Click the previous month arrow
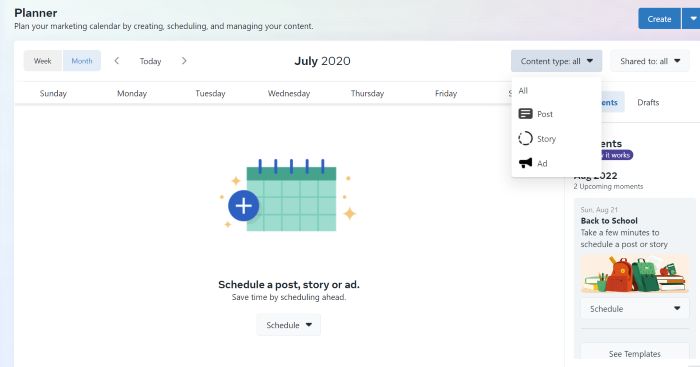This screenshot has width=700, height=367. 117,61
